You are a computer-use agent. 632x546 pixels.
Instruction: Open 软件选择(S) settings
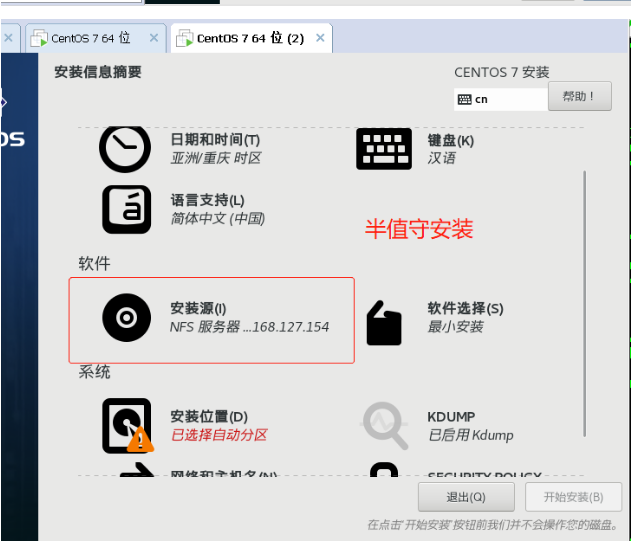coord(465,309)
